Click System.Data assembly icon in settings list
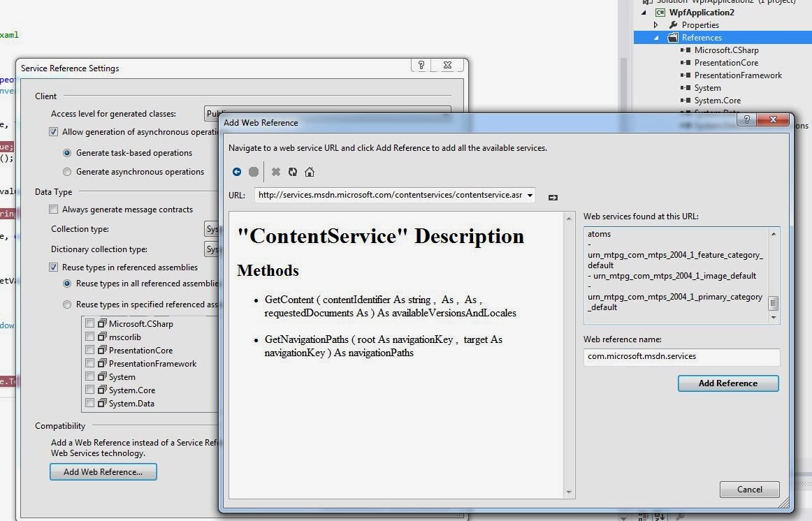The width and height of the screenshot is (812, 521). pyautogui.click(x=102, y=403)
